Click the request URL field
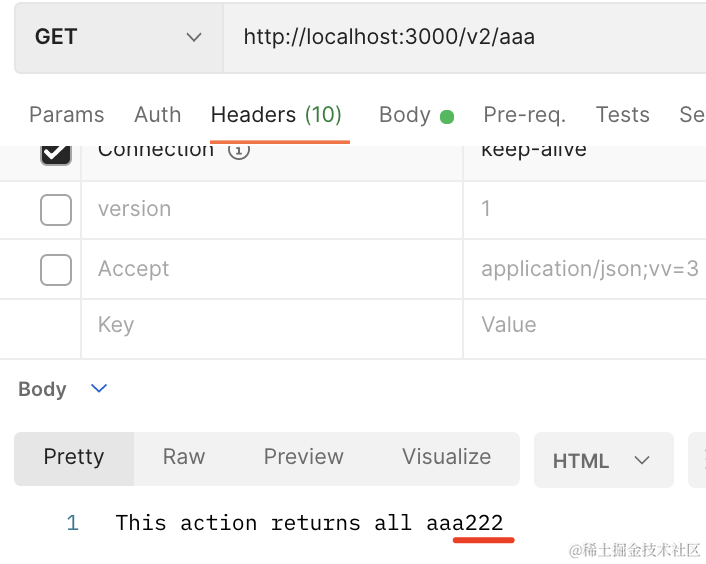706x564 pixels. coord(460,37)
